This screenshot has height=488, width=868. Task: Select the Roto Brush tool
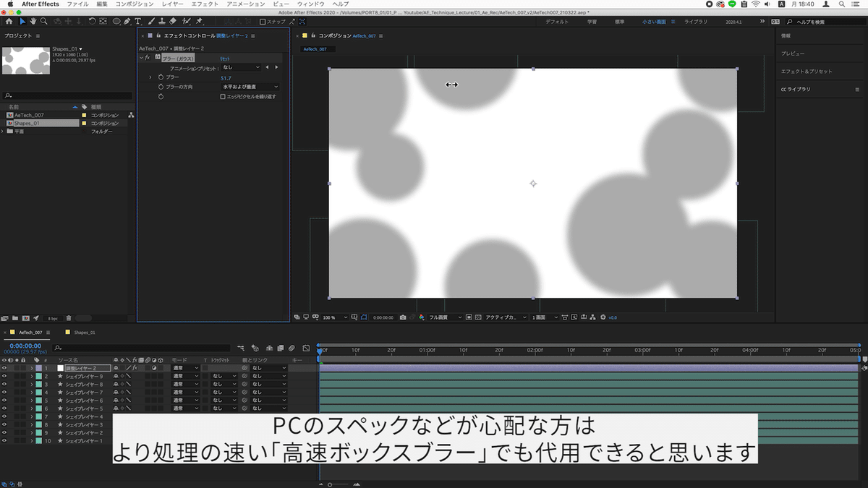click(x=186, y=22)
